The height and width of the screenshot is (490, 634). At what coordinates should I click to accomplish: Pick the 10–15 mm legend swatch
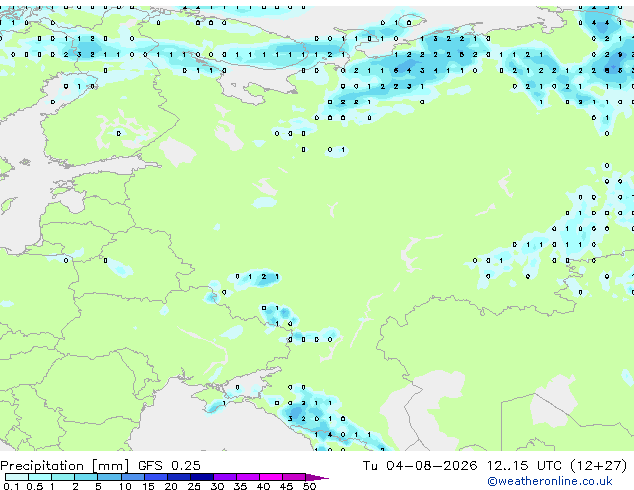pos(133,477)
